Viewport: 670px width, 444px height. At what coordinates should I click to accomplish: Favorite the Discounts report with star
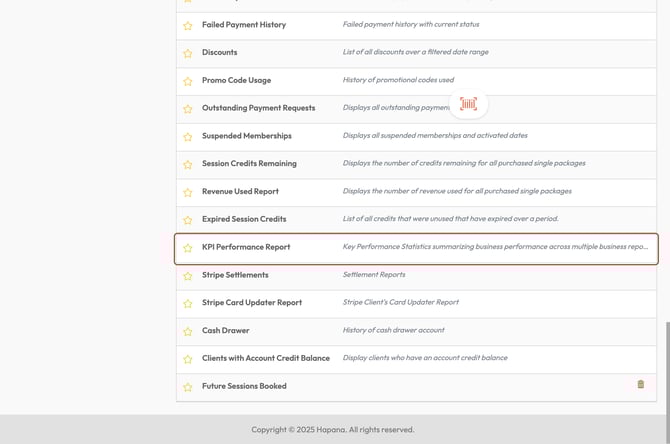click(x=187, y=53)
